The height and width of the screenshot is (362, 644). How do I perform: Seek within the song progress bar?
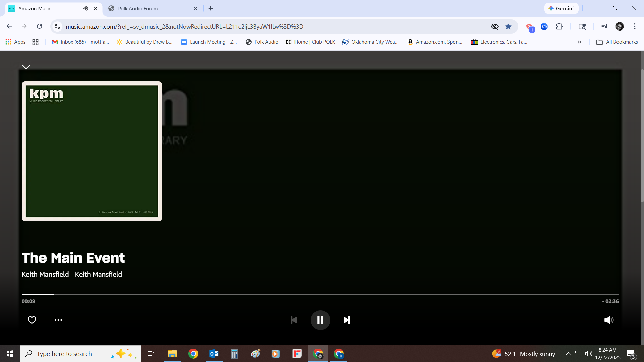coord(320,294)
